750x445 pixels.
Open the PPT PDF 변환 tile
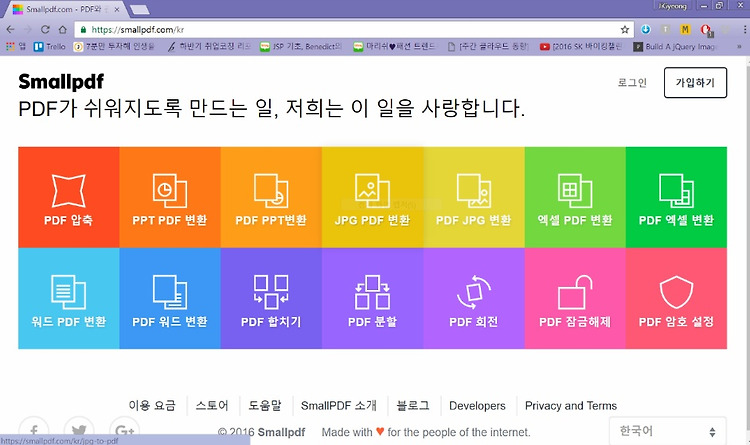(170, 197)
